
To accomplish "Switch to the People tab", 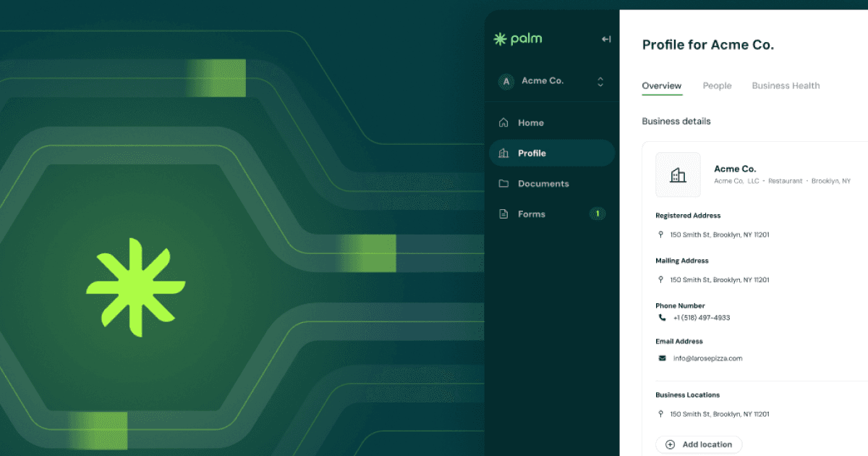I will (x=718, y=85).
